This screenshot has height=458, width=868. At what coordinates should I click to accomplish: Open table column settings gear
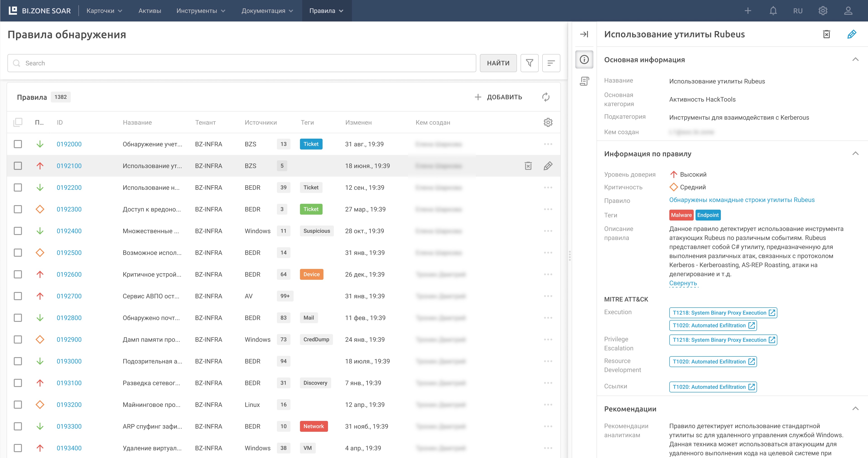548,122
